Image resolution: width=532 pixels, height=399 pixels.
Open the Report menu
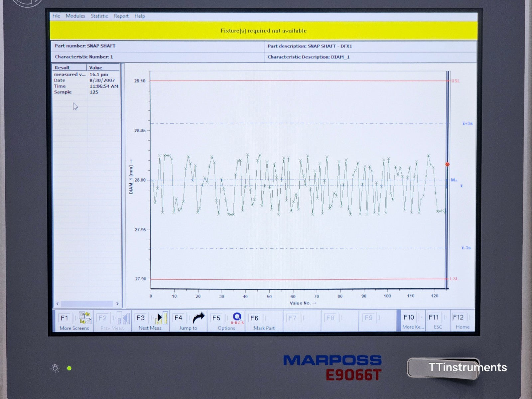pyautogui.click(x=121, y=16)
